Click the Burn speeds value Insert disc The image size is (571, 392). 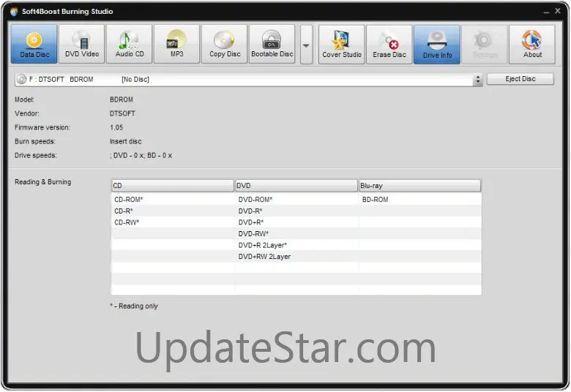coord(125,141)
